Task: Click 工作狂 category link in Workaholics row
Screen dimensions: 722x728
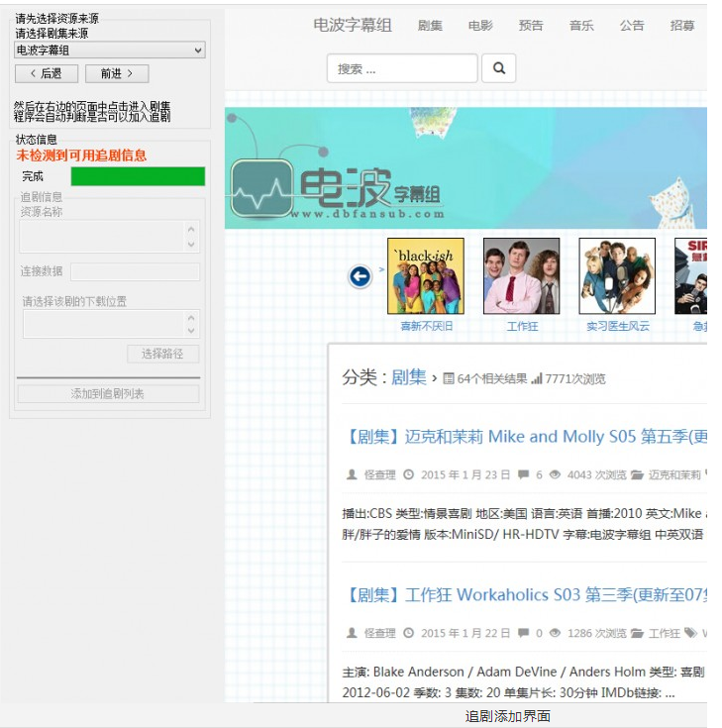Action: click(664, 633)
